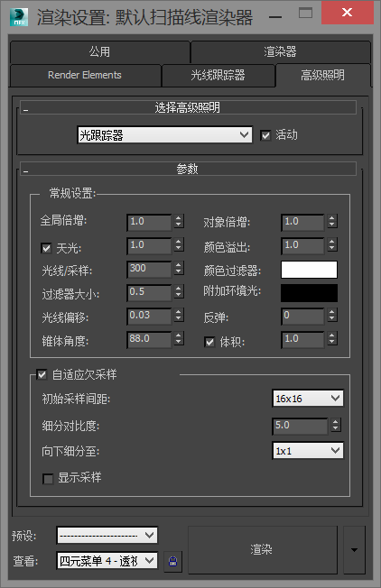Disable the 自适应欠采样 checkbox
The image size is (381, 588).
click(x=42, y=374)
